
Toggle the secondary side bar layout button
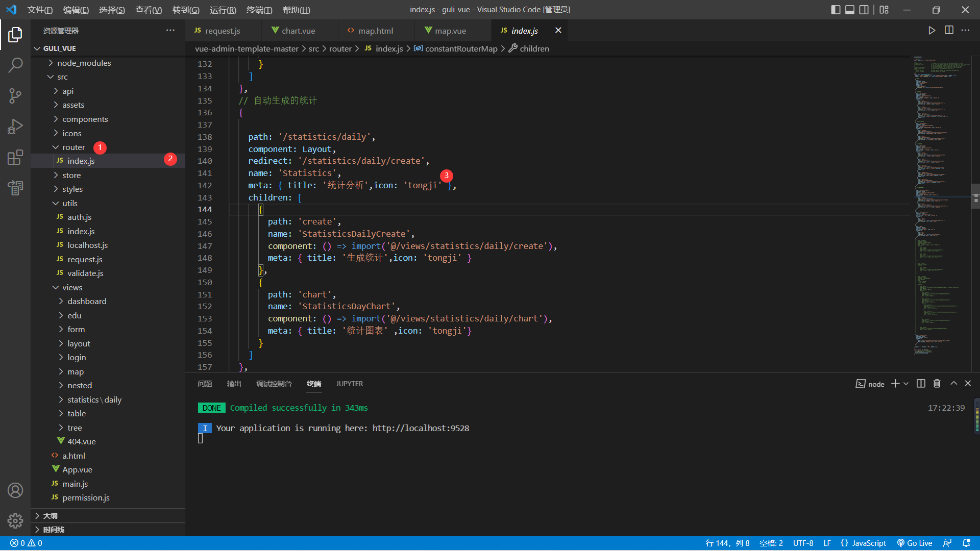864,10
